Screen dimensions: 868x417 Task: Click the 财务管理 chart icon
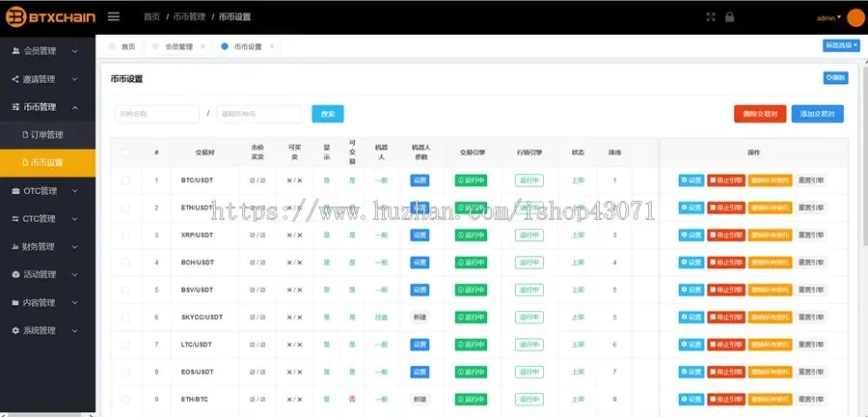(x=15, y=246)
